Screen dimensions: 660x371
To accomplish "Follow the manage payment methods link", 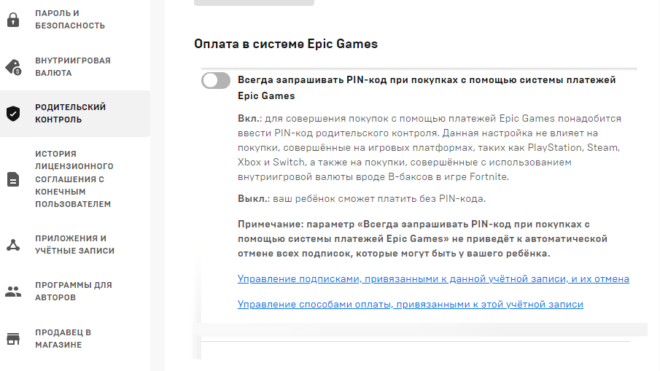I will pos(410,304).
